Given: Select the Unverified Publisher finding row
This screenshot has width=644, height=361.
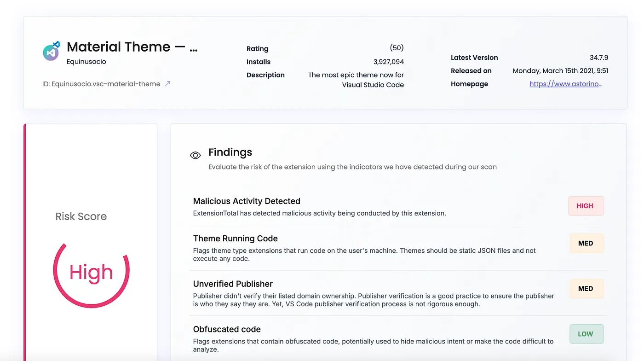Looking at the screenshot, I should [x=233, y=284].
